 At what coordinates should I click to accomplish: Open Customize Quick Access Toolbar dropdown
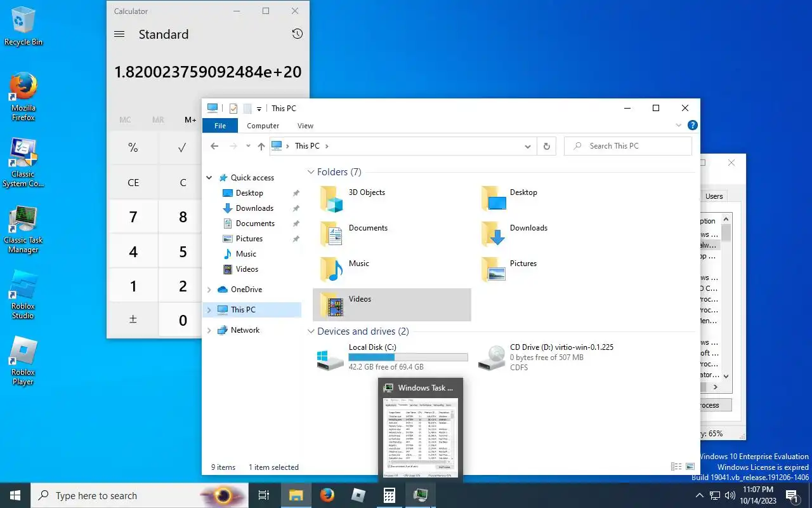pos(259,109)
